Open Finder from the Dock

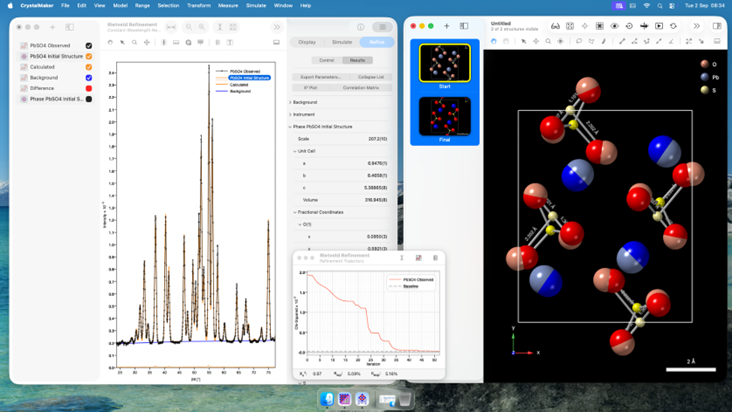327,399
